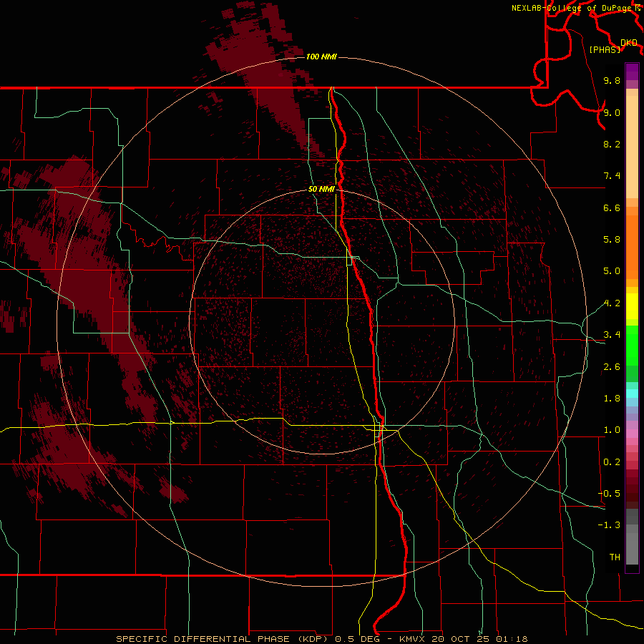Click the TH threshold legend label

pos(615,557)
